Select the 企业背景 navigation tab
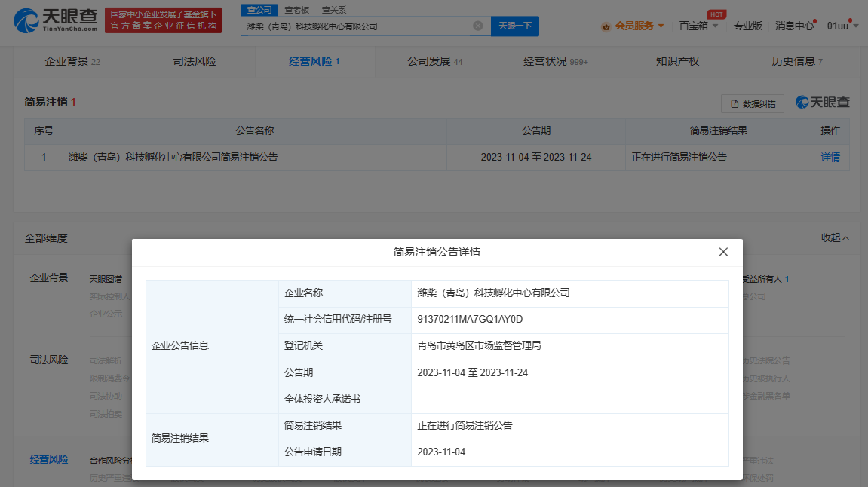Viewport: 868px width, 487px height. point(72,61)
